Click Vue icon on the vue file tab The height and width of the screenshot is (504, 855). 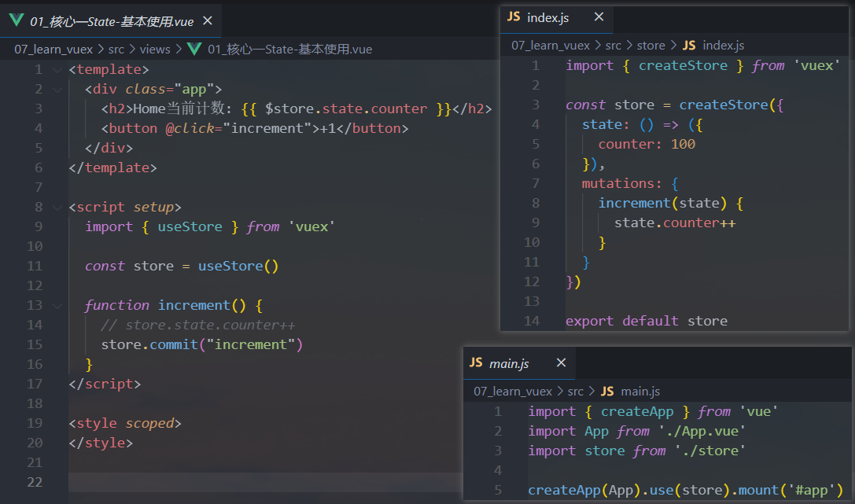coord(17,20)
